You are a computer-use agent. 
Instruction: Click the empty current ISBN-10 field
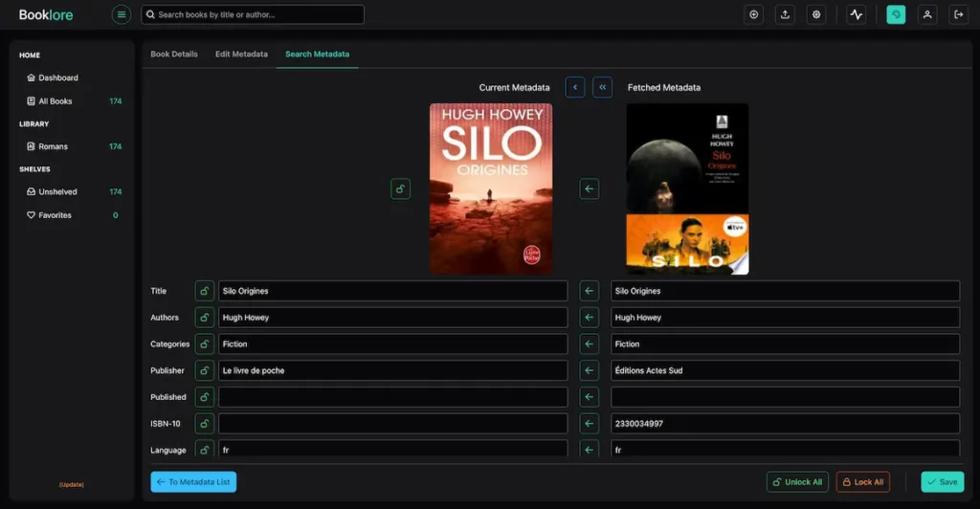click(x=392, y=424)
